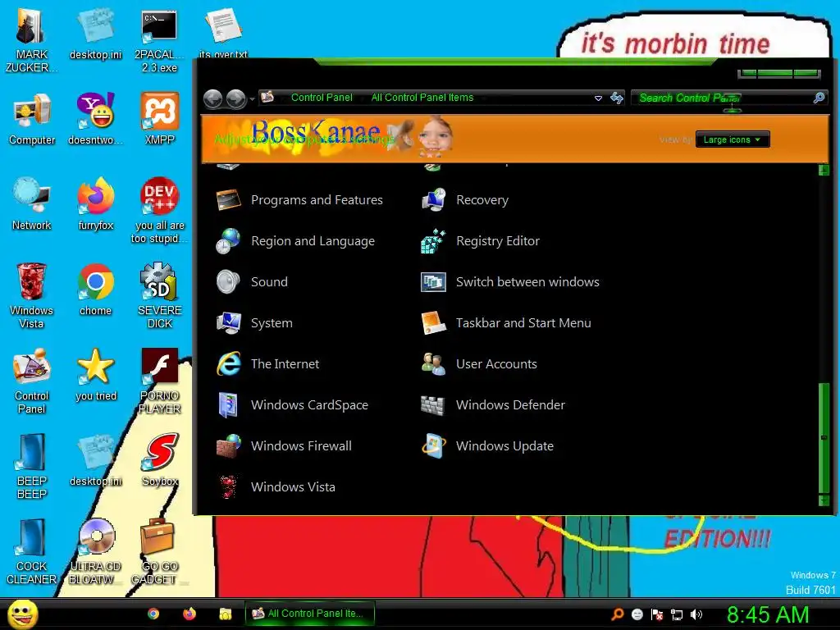Click the scrollbar down arrow
Image resolution: width=840 pixels, height=630 pixels.
click(824, 500)
